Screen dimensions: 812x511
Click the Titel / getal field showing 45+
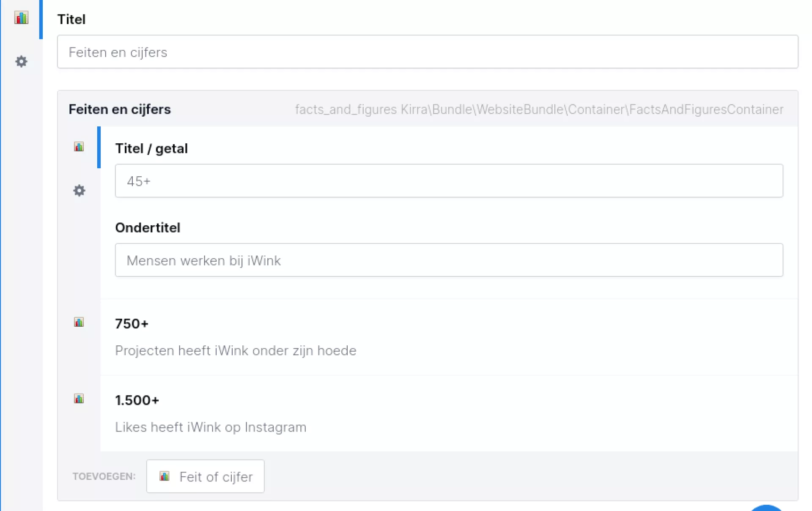(448, 181)
